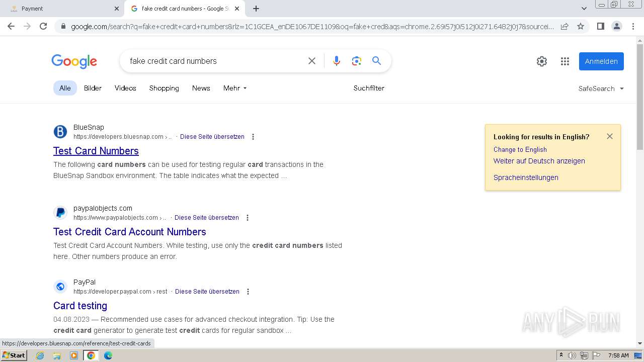This screenshot has width=644, height=362.
Task: Open the Card testing result
Action: pos(80,306)
